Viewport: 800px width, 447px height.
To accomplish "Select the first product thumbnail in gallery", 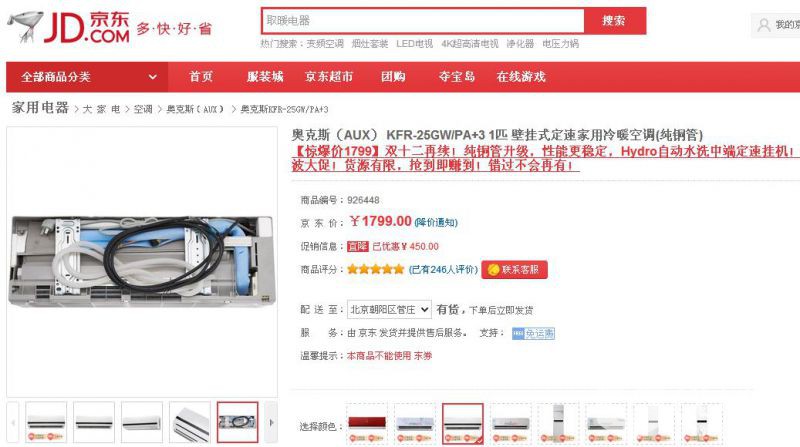I will point(46,423).
